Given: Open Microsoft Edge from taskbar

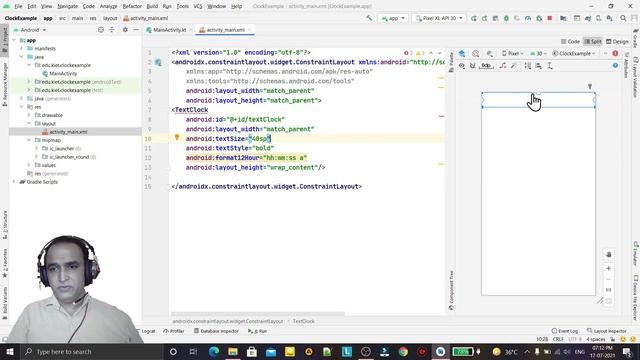Looking at the screenshot, I should click(214, 351).
